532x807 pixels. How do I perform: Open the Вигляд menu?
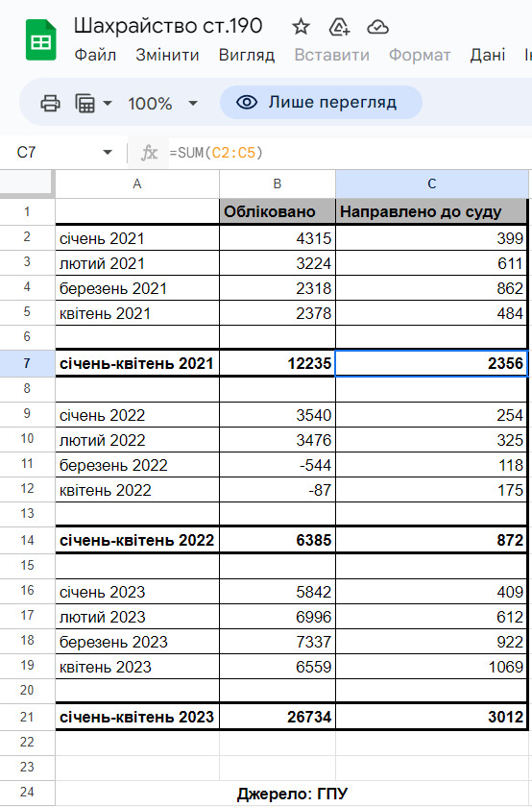click(247, 55)
